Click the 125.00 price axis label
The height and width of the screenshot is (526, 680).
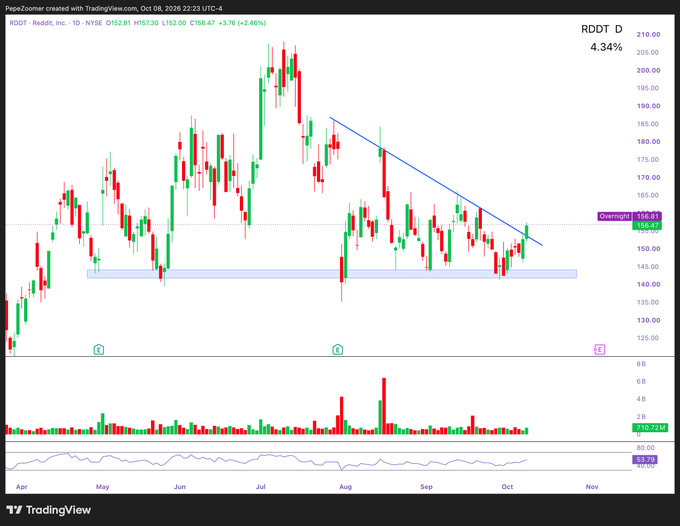(x=647, y=338)
